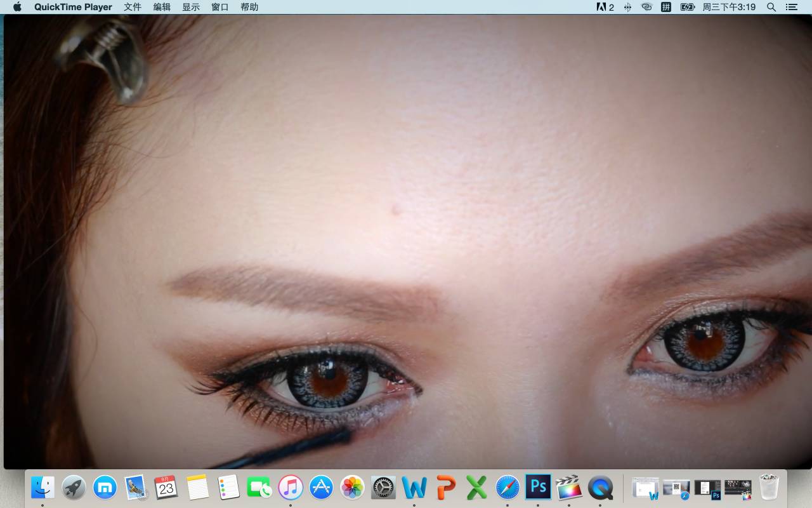Image resolution: width=812 pixels, height=508 pixels.
Task: Open the QuickTime Player application menu
Action: (73, 7)
